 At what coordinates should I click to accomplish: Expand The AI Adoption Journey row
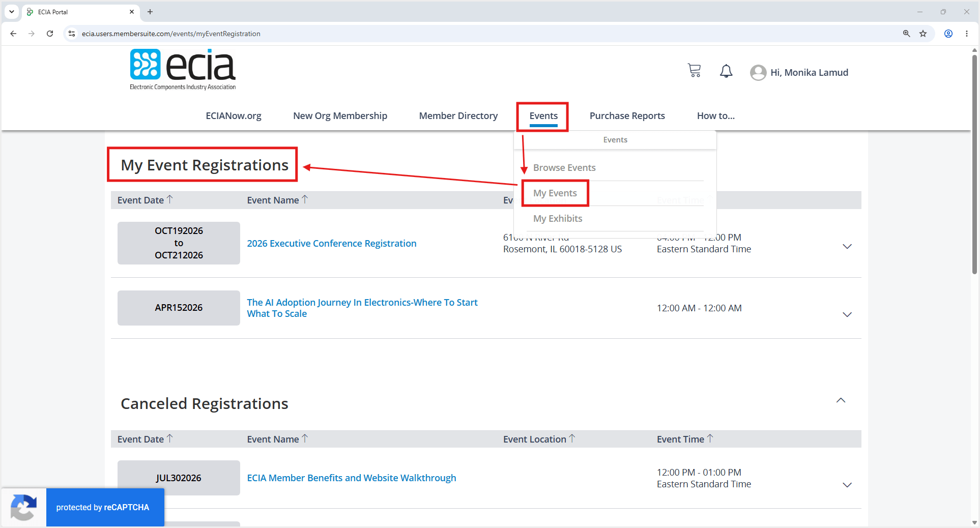coord(847,315)
